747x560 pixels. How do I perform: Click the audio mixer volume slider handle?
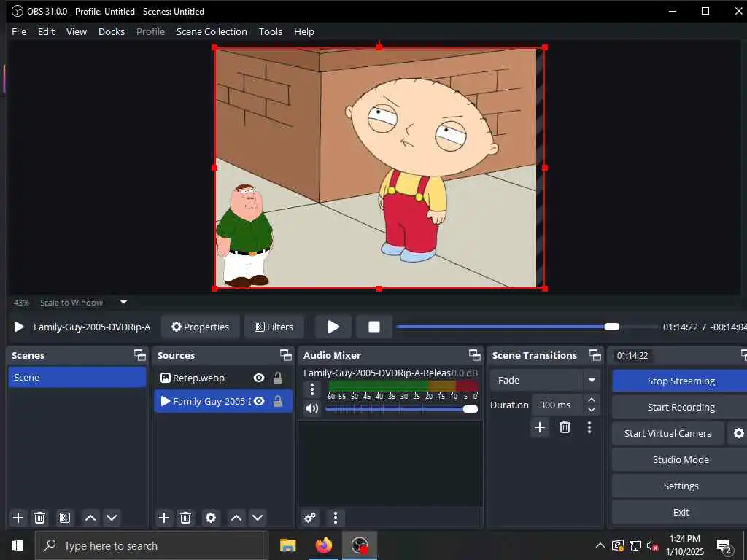pos(471,409)
